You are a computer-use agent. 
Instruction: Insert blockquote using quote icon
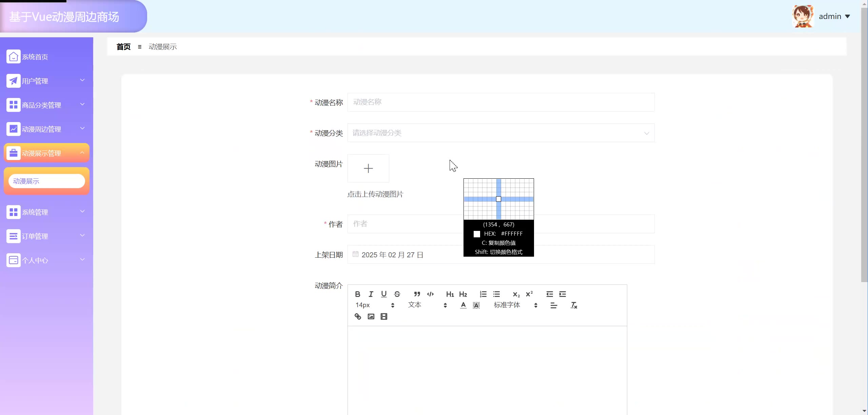(417, 294)
